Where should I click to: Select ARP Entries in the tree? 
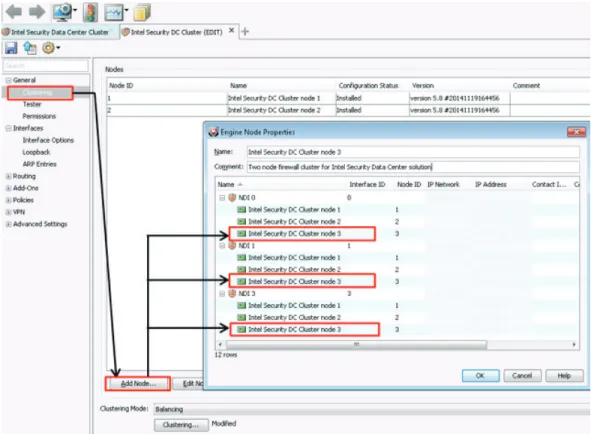pyautogui.click(x=39, y=164)
